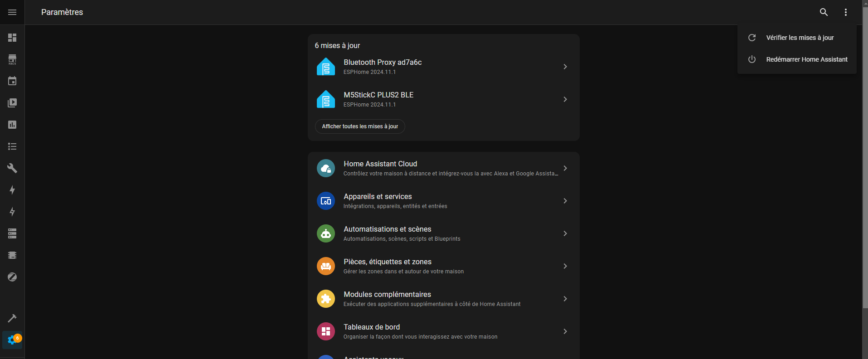868x359 pixels.
Task: Click the orange sofa Pièces icon
Action: 326,266
